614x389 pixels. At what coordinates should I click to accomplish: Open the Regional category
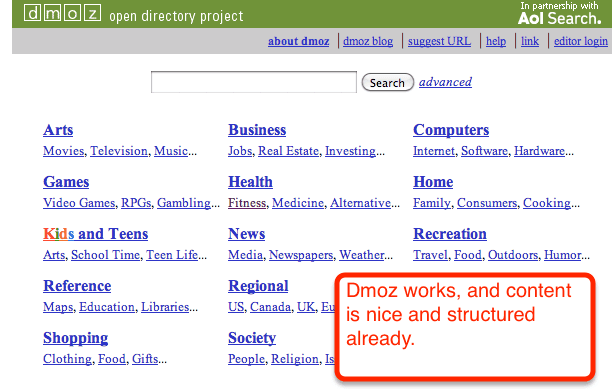(x=258, y=286)
